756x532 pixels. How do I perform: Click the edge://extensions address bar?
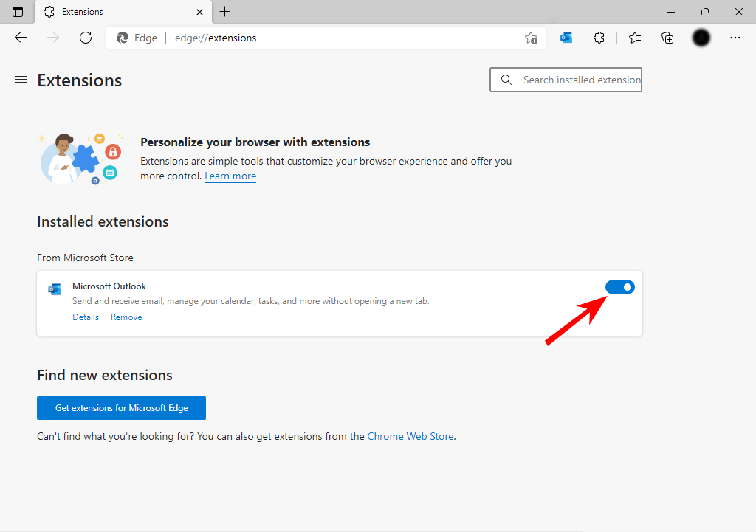[x=326, y=38]
